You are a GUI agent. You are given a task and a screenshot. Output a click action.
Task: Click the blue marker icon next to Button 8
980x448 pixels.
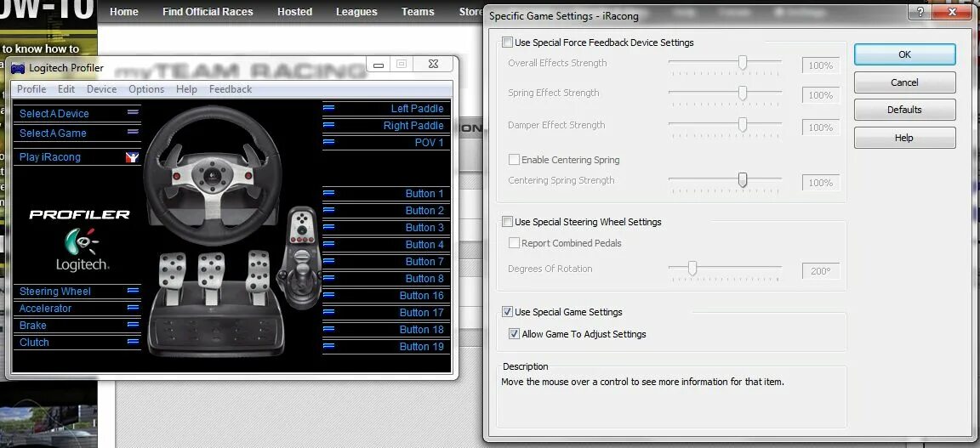328,278
